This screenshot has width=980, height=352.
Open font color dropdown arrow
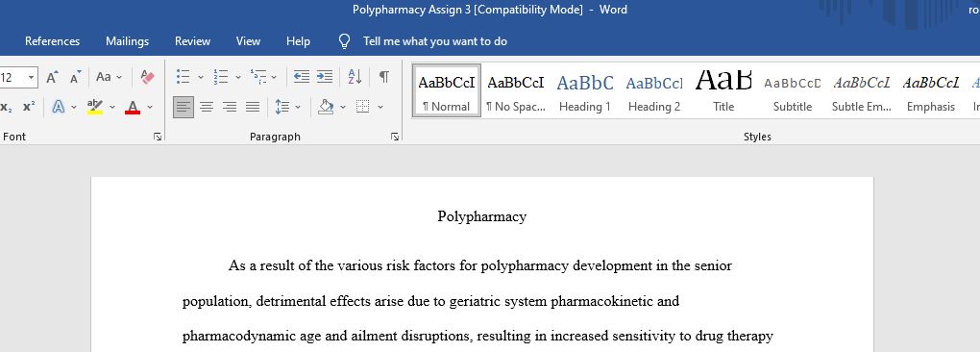pyautogui.click(x=150, y=108)
